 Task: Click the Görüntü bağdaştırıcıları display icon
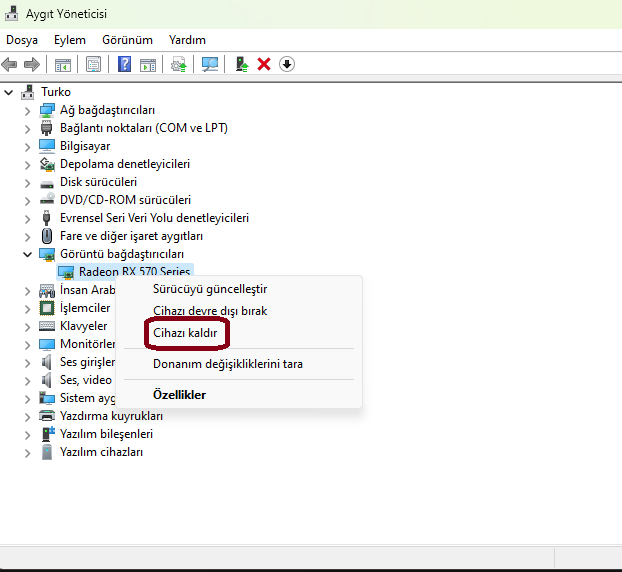pyautogui.click(x=47, y=255)
